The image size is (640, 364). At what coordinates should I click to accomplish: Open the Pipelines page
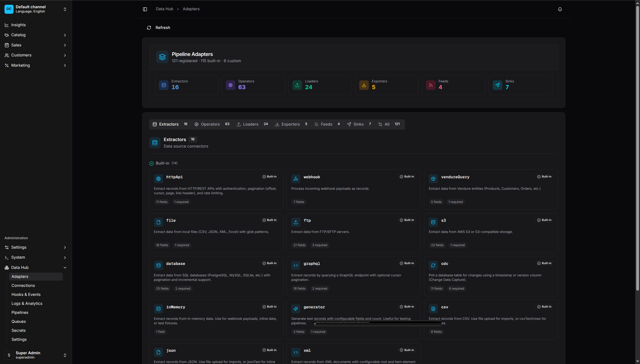pos(20,313)
